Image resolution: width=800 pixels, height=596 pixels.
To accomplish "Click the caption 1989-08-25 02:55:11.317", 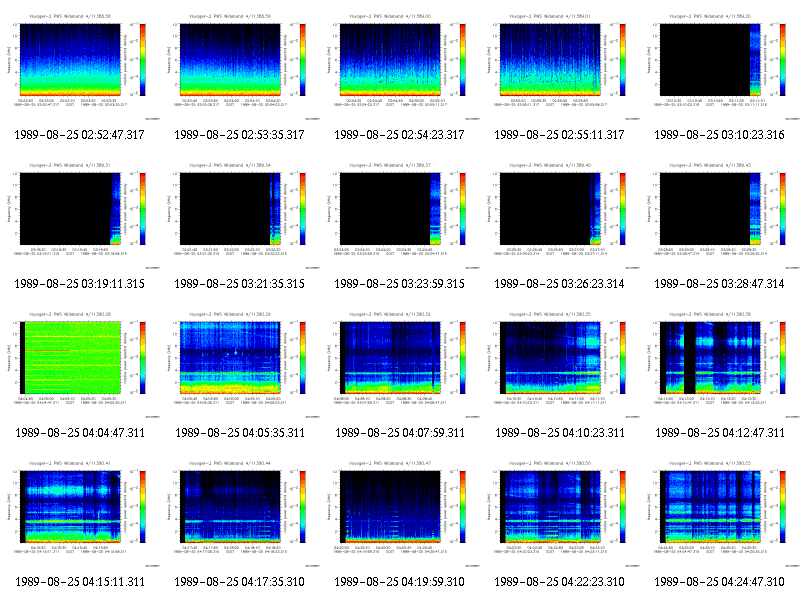I will [x=559, y=135].
